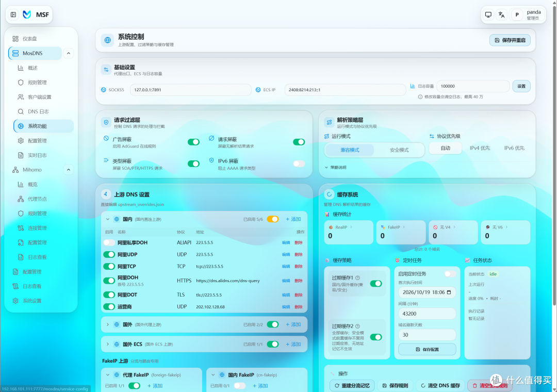Viewport: 557px width, 392px height.
Task: Click the 间隔 (分钟) input showing 43200
Action: click(427, 314)
